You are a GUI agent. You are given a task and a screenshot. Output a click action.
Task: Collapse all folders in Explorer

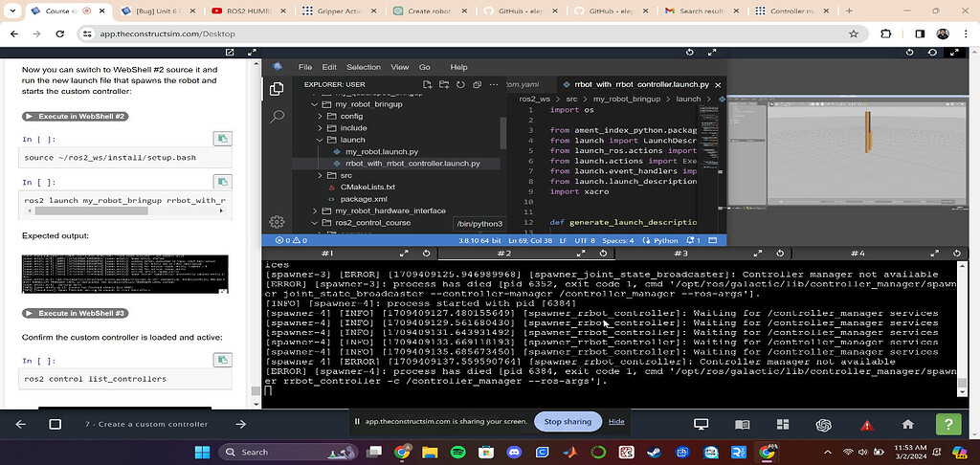477,84
